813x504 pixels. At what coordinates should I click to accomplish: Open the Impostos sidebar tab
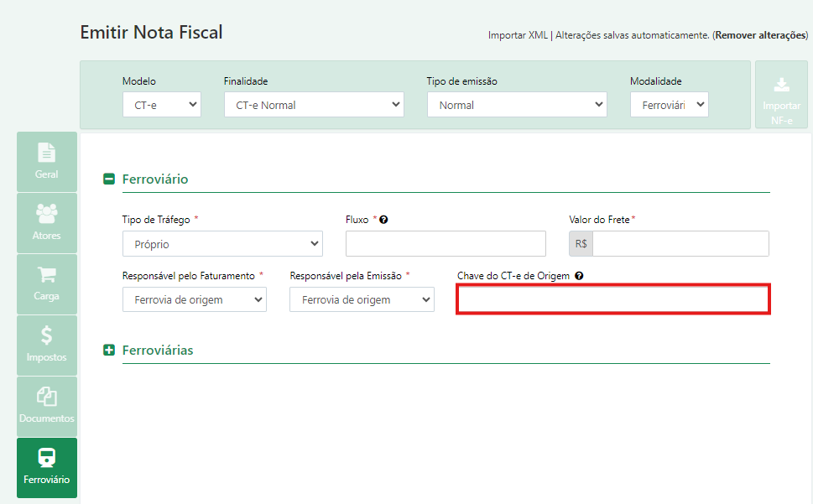[47, 345]
